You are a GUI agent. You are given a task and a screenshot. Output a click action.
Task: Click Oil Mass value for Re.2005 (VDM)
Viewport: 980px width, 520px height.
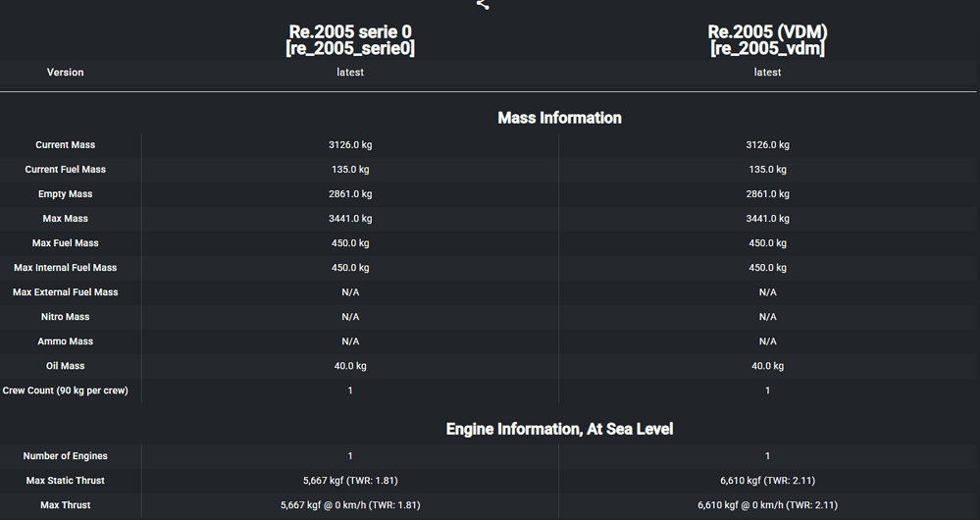pyautogui.click(x=767, y=366)
